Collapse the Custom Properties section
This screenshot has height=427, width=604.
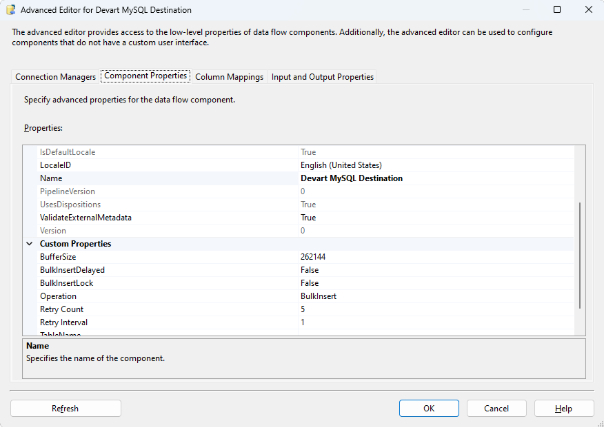pyautogui.click(x=28, y=244)
